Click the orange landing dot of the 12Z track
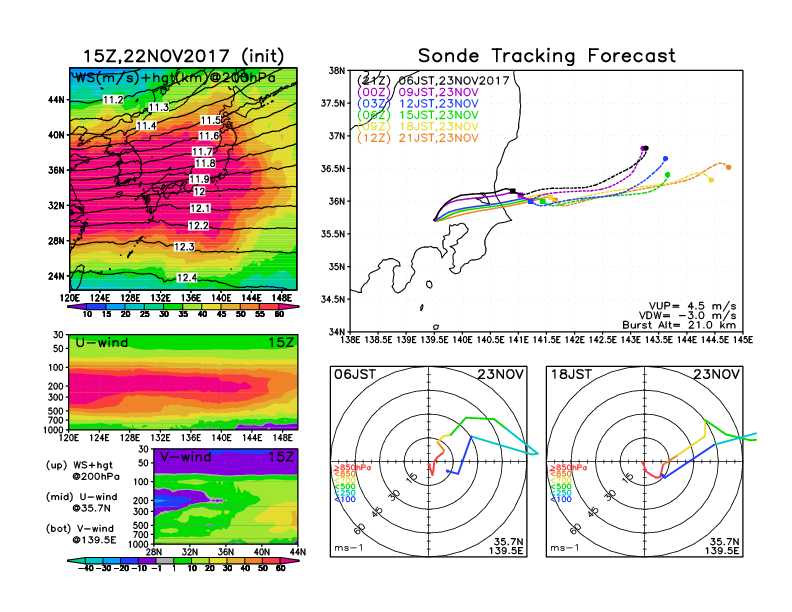The image size is (792, 612). coord(729,167)
